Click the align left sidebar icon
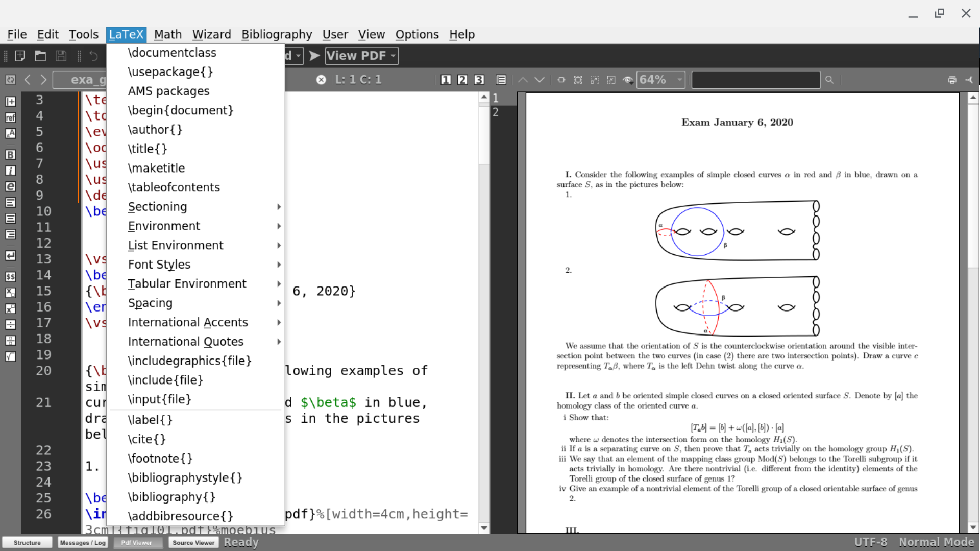This screenshot has height=551, width=980. click(10, 203)
